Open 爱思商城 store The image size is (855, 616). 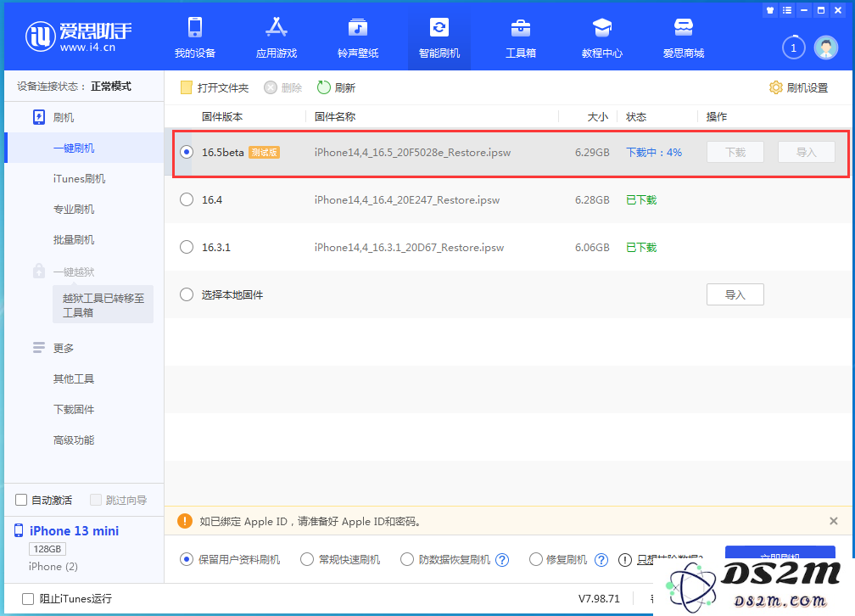tap(684, 37)
